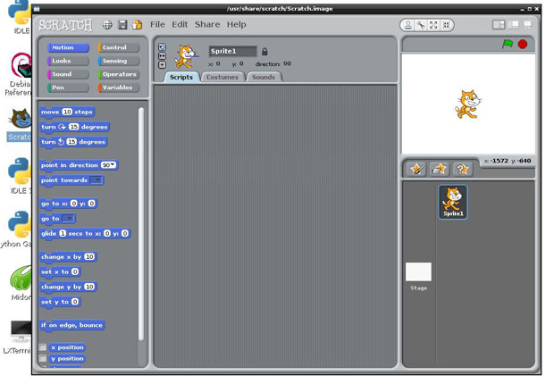Image resolution: width=554 pixels, height=392 pixels.
Task: Select the Operators block category
Action: click(118, 74)
